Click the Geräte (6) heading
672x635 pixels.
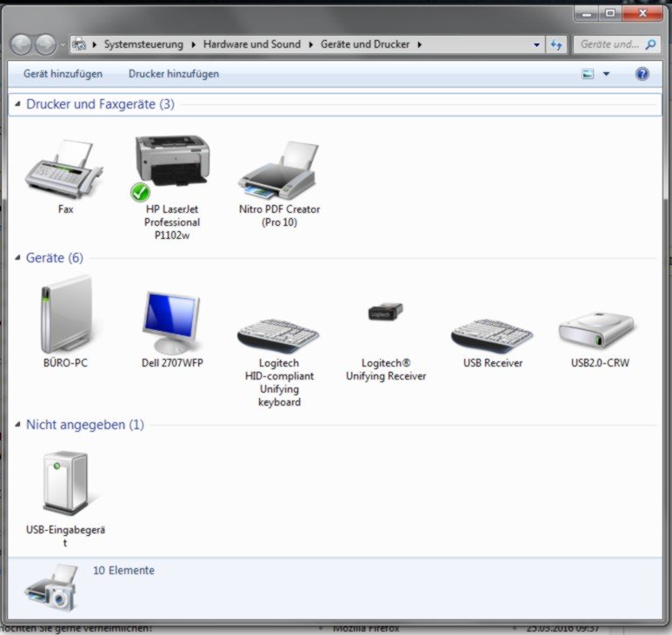(55, 258)
